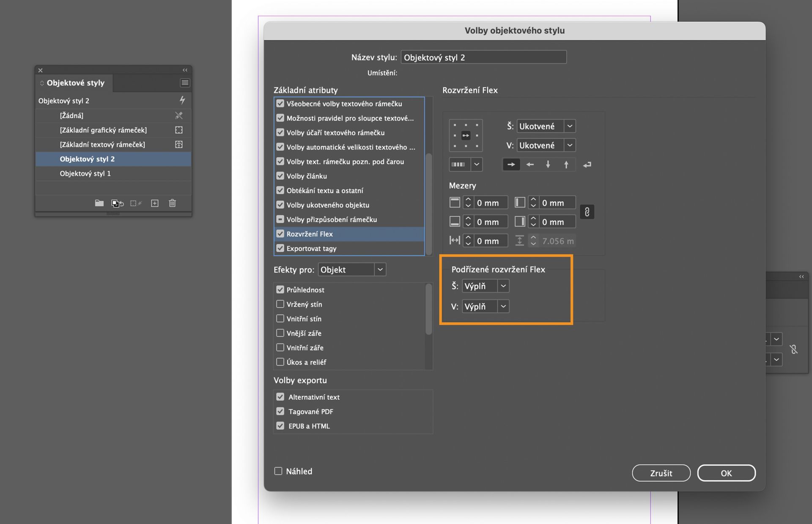
Task: Toggle the flex wrap return-arrow icon
Action: pos(587,165)
